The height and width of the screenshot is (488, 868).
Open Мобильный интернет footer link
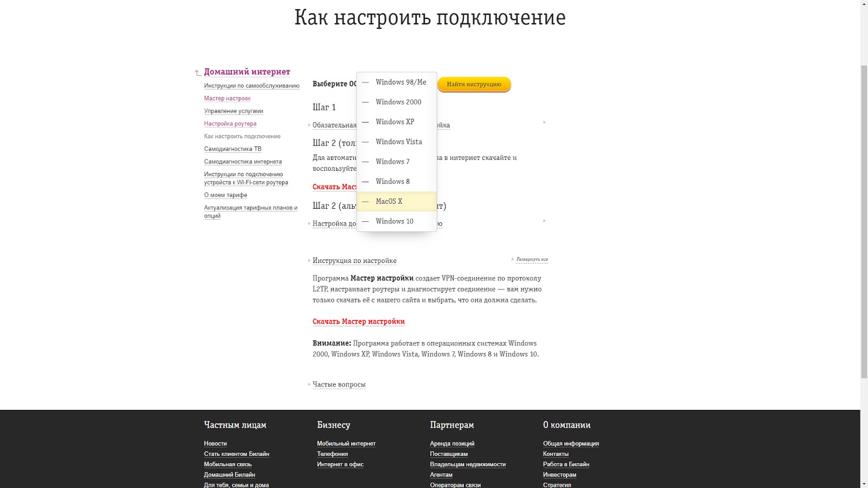click(346, 444)
